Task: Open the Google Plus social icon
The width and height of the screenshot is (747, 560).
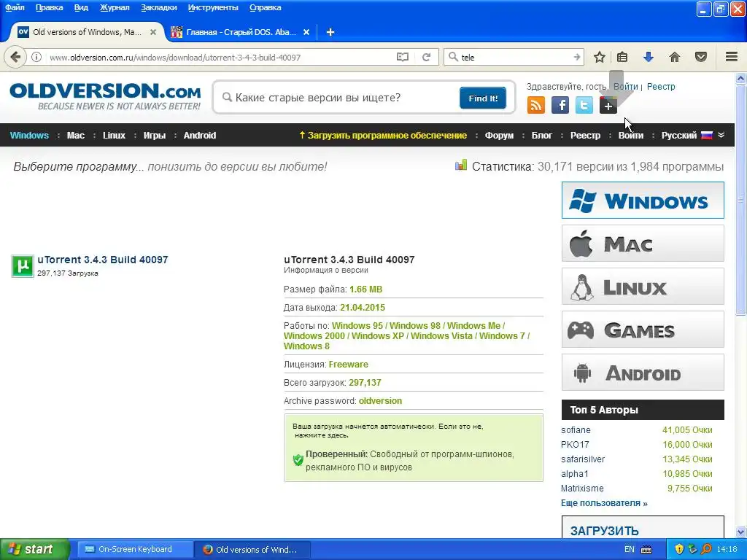Action: [608, 106]
